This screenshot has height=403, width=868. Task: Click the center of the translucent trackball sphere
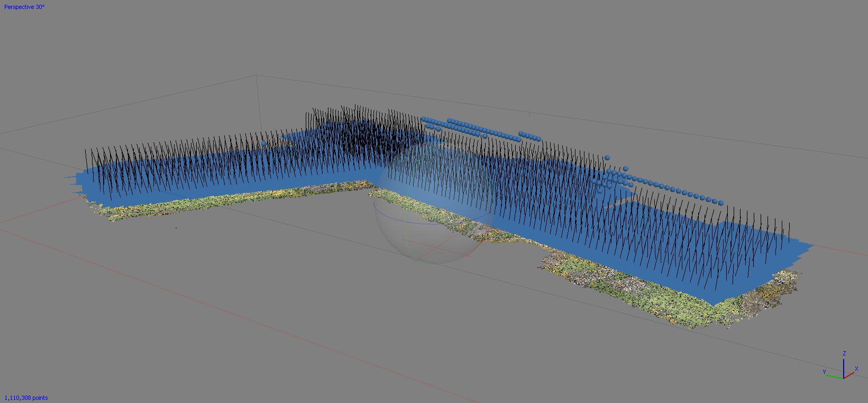[435, 205]
